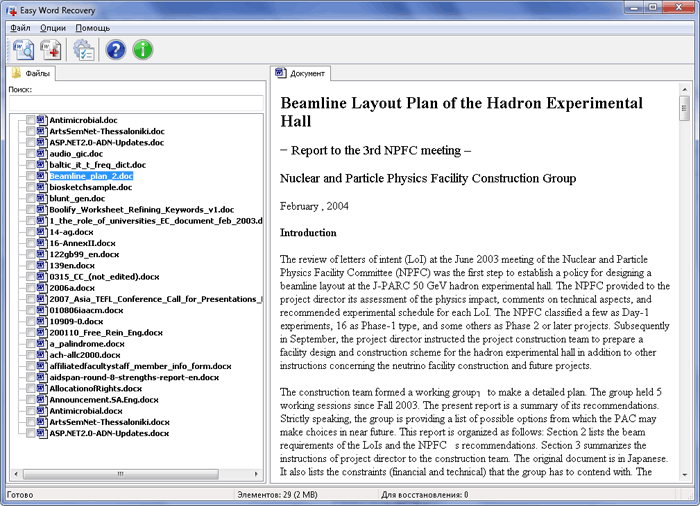
Task: Click the file icon beside AllocationofRights.docx
Action: click(42, 389)
